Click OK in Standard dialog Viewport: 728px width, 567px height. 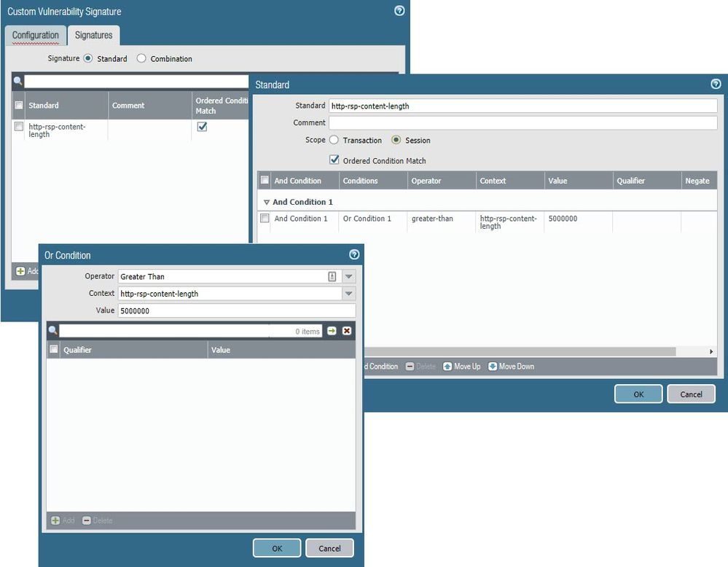(x=638, y=394)
